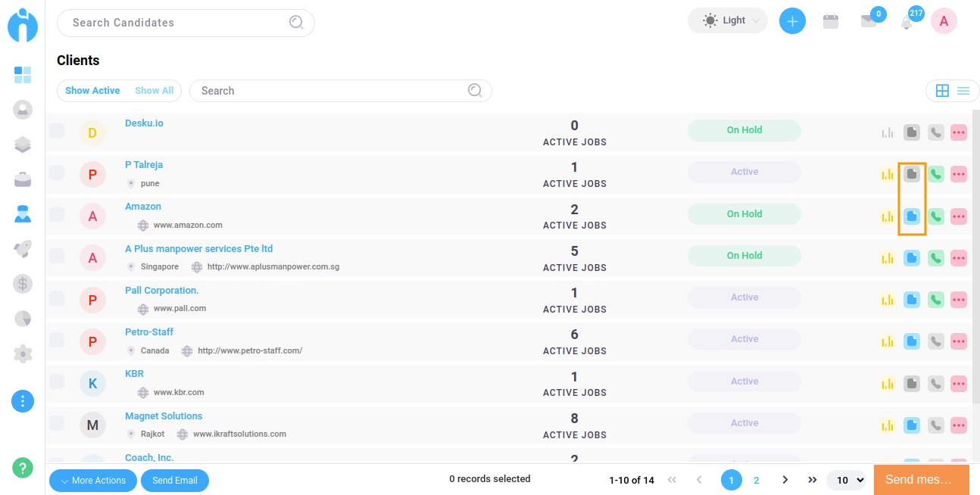Expand the More Actions menu

click(93, 481)
